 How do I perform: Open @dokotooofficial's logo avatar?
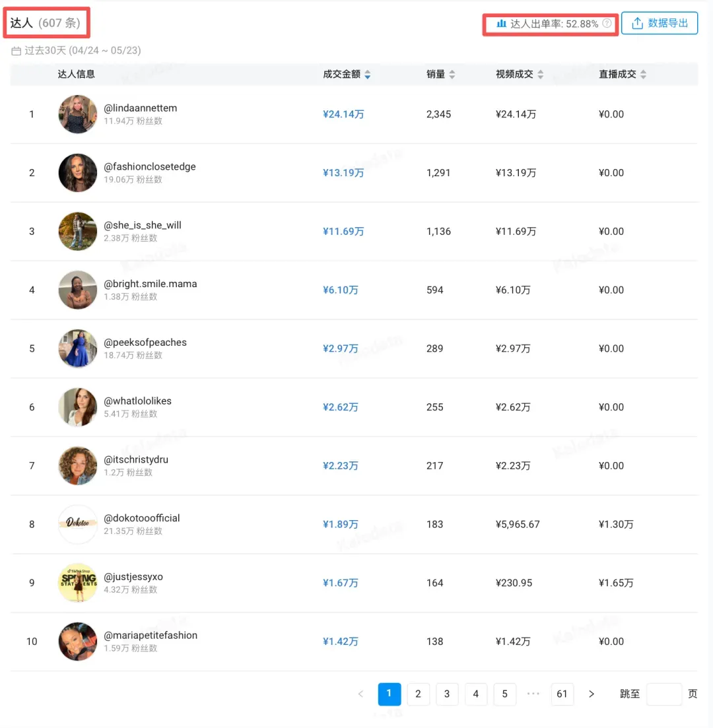pos(77,524)
